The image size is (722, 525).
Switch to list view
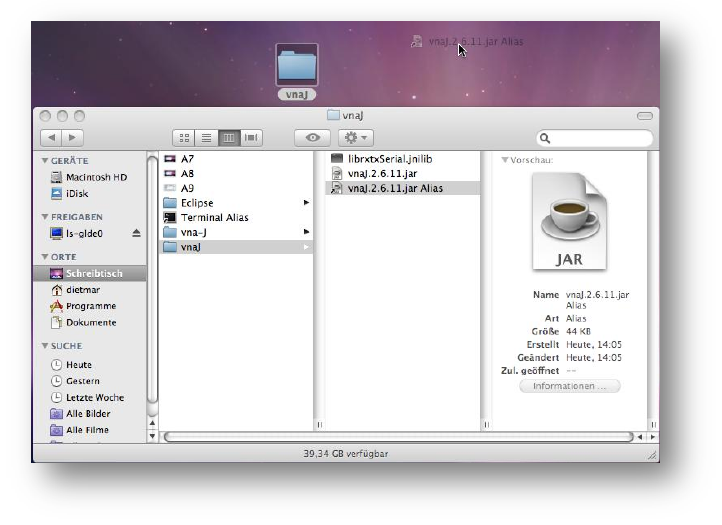[x=206, y=138]
